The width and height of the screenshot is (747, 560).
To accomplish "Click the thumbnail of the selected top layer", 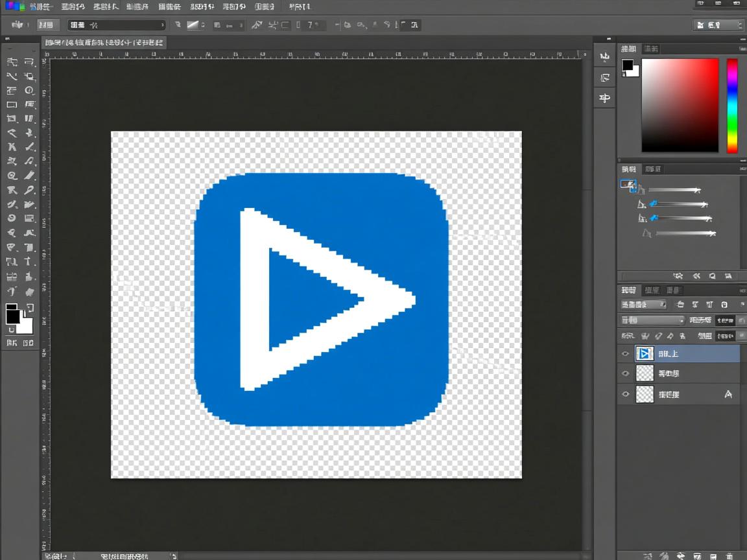I will click(x=645, y=353).
